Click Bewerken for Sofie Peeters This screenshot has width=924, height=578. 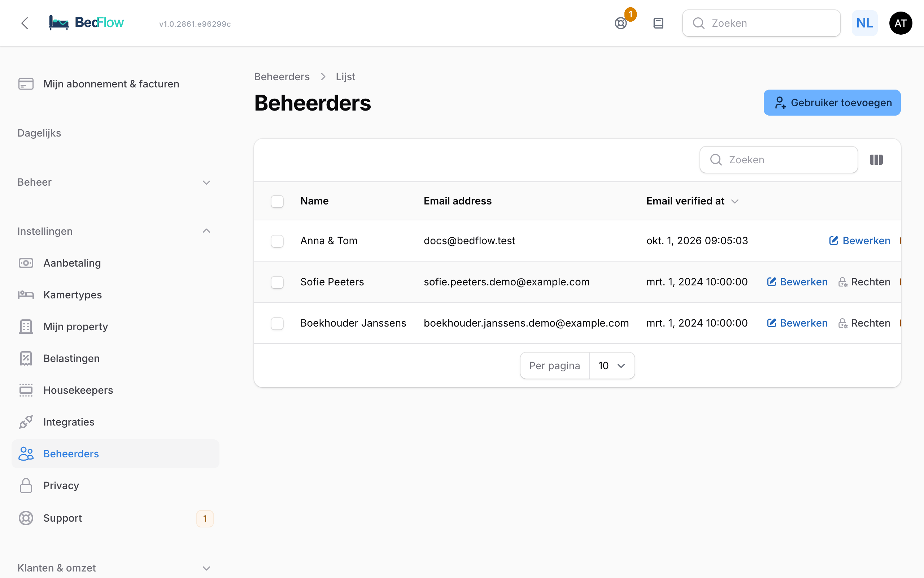point(797,282)
